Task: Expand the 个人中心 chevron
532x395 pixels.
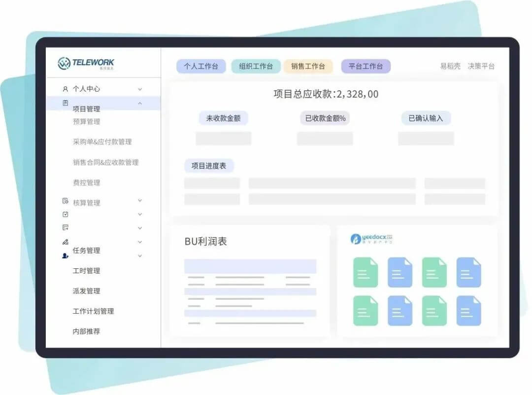Action: [140, 89]
